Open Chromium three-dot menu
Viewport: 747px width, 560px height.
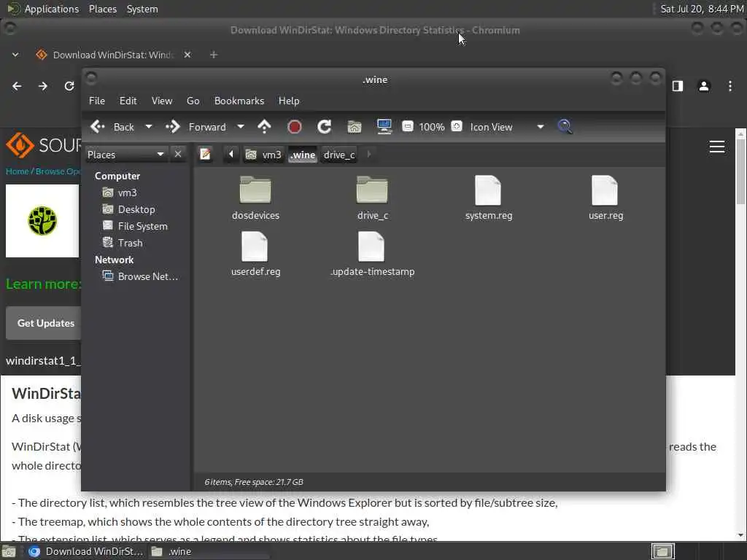point(729,86)
